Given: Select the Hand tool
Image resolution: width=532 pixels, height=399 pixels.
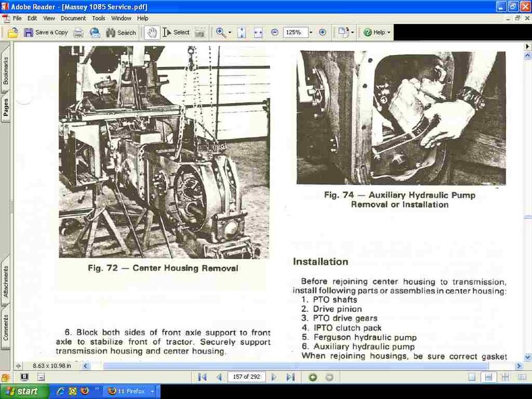Looking at the screenshot, I should (x=152, y=33).
